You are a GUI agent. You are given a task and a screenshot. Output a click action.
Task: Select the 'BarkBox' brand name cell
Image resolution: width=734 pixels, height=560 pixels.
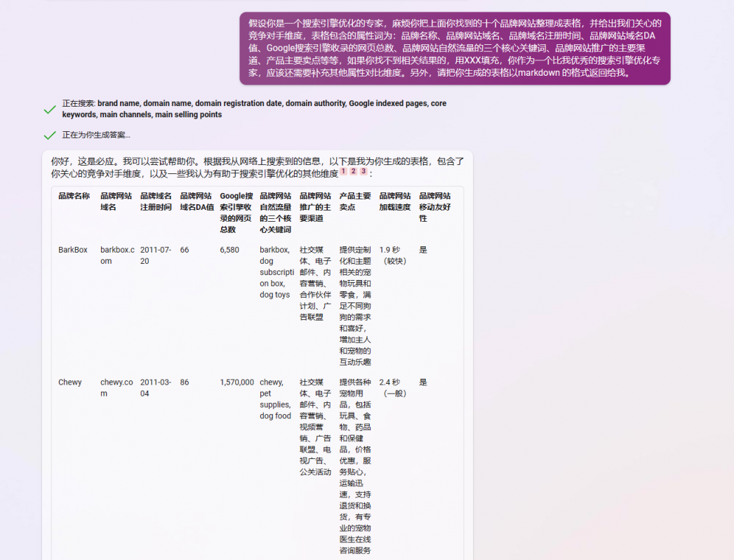[73, 250]
